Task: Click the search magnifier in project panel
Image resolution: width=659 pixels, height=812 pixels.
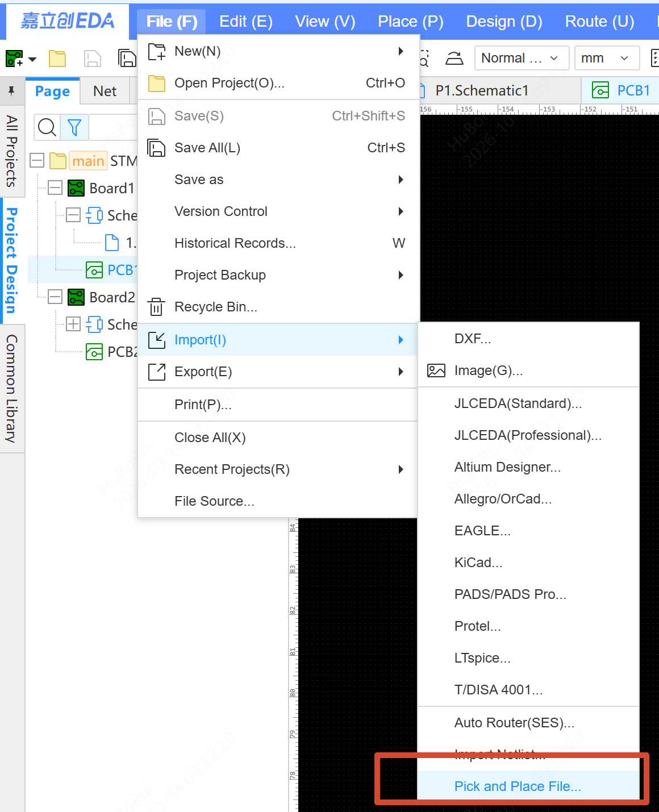Action: tap(47, 127)
